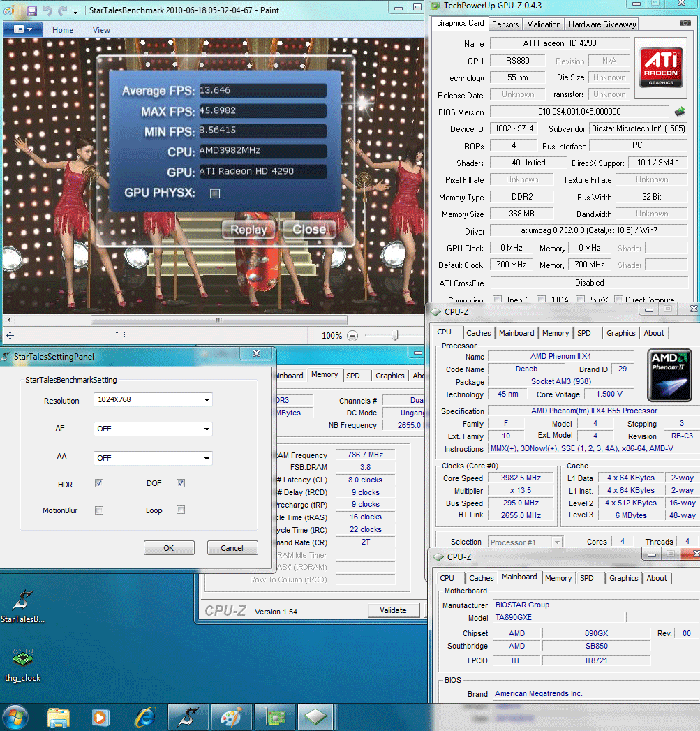
Task: Open the Caches tab in upper CPU-Z window
Action: 479,333
